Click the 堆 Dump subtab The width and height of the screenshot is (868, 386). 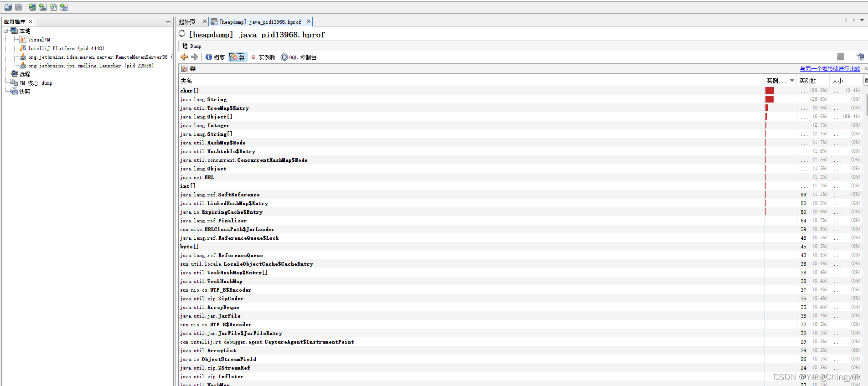click(x=191, y=46)
